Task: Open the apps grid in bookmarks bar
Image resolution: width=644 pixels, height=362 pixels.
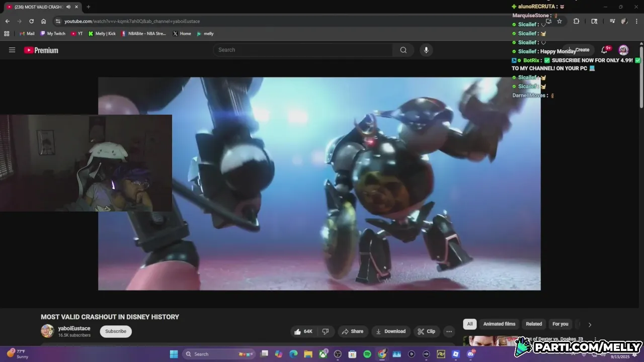Action: coord(7,34)
